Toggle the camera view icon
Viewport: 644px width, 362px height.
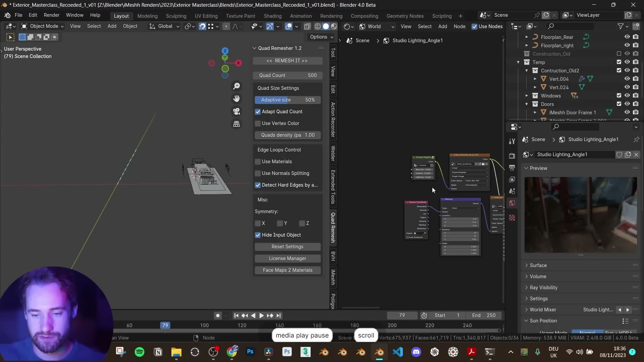(x=236, y=111)
